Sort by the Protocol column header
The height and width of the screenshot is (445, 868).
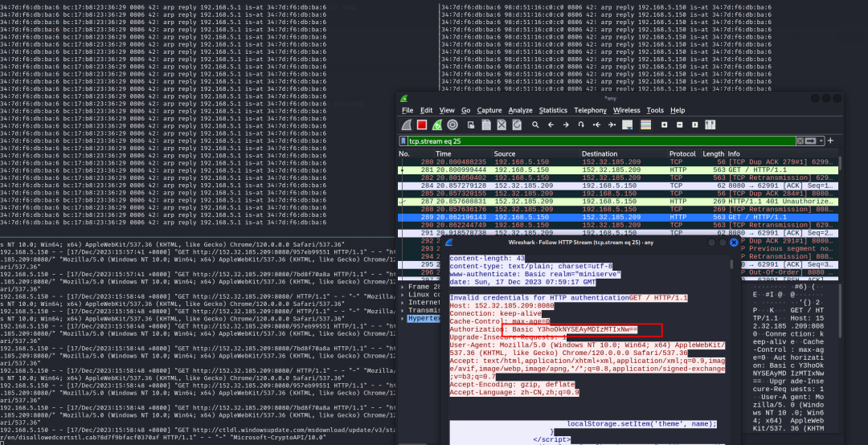(685, 154)
